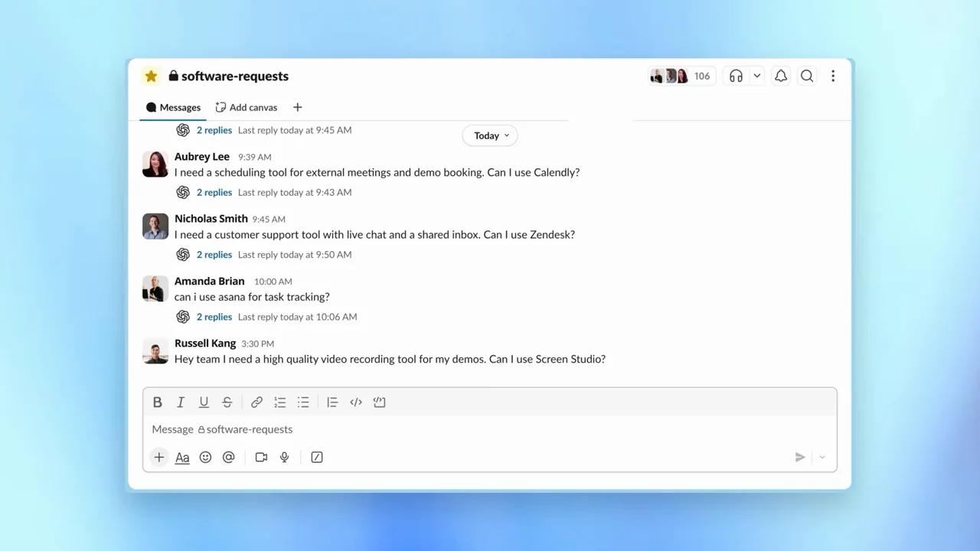Click Amanda's asana task tracking message
The width and height of the screenshot is (980, 551).
tap(252, 297)
